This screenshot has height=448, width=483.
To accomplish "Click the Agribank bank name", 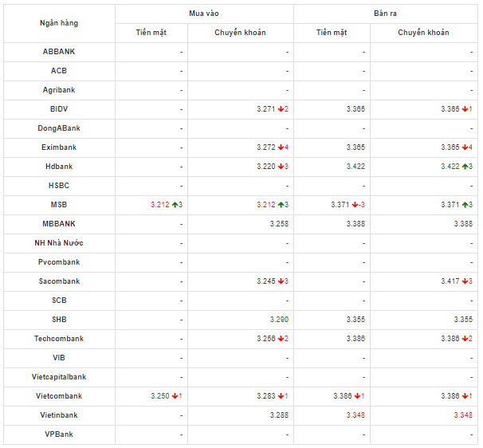I will click(59, 90).
